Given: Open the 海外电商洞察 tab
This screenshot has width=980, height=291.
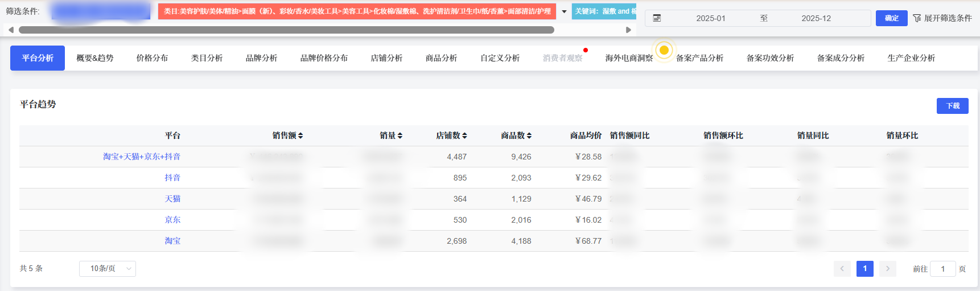Looking at the screenshot, I should click(x=629, y=58).
